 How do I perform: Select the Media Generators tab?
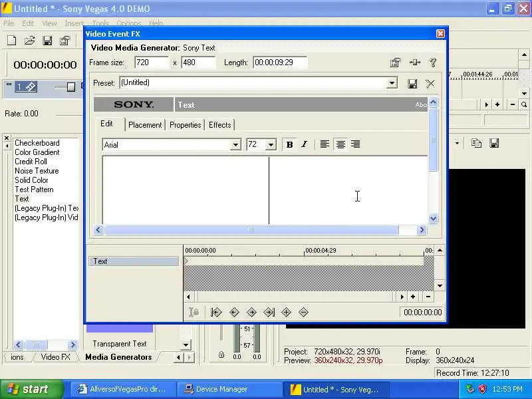118,357
